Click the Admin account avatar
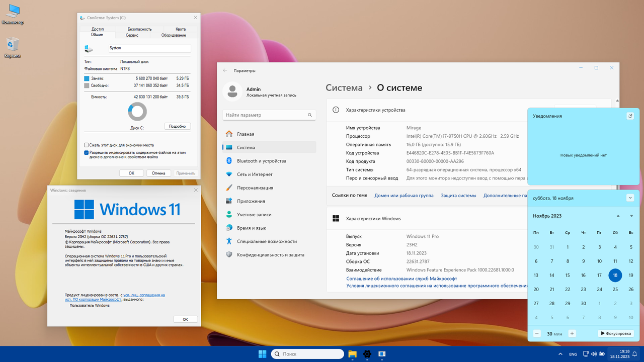Screen dimensions: 644x362 point(232,91)
